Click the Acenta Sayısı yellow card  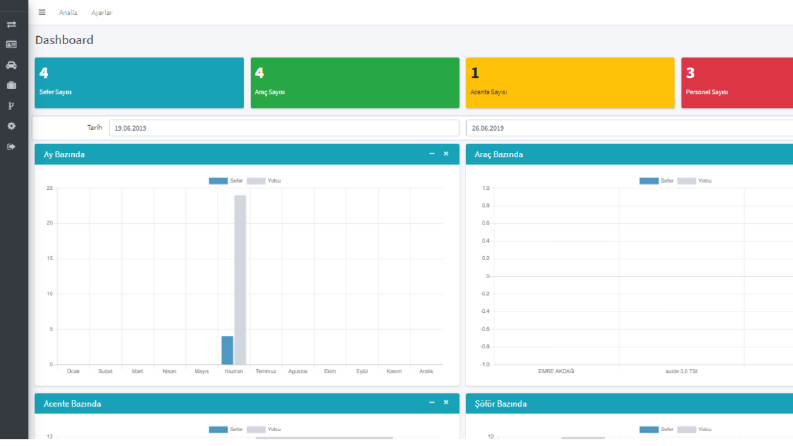point(570,82)
